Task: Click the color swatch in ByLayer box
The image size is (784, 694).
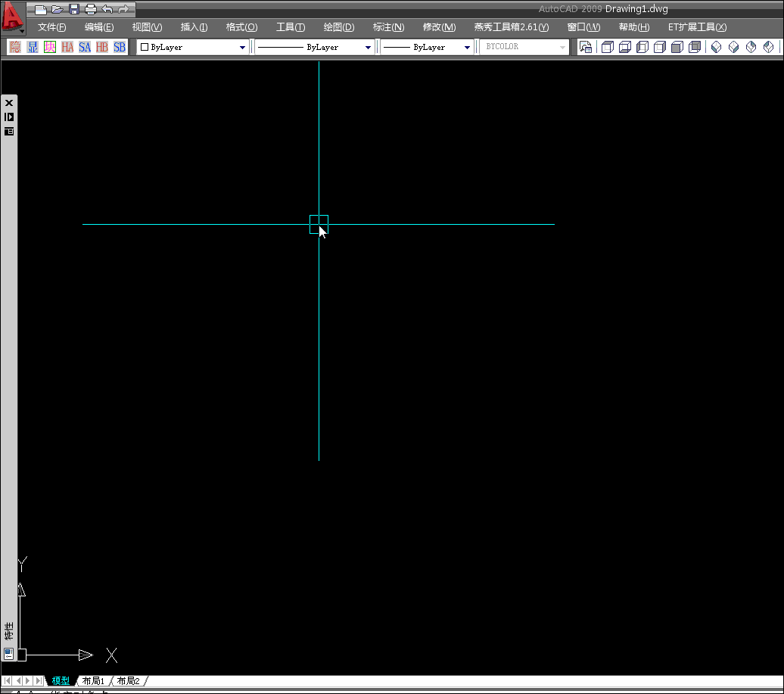Action: pyautogui.click(x=145, y=47)
